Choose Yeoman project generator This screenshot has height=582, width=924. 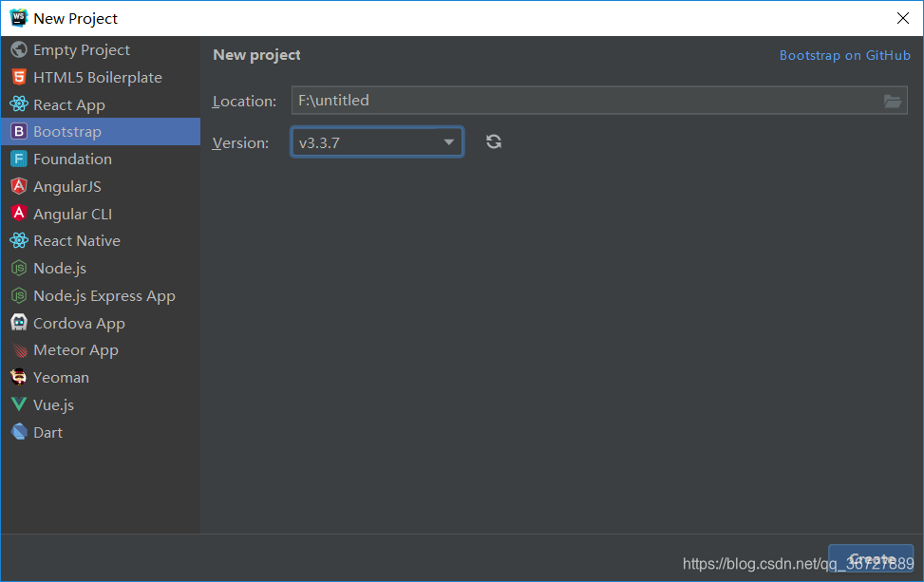point(101,377)
